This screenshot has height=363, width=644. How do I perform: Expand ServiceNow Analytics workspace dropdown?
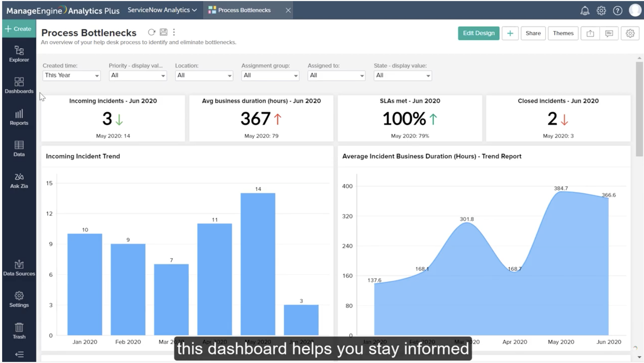pos(162,10)
